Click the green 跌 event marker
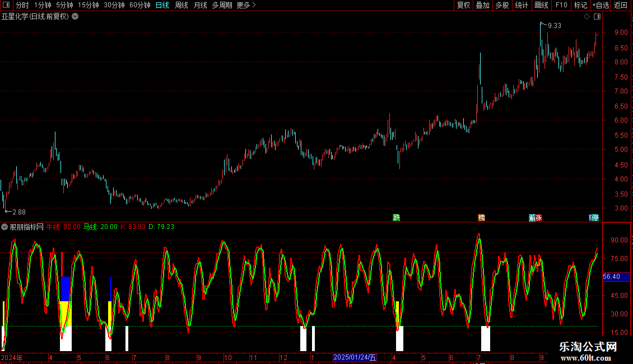633x364 pixels. tap(397, 217)
